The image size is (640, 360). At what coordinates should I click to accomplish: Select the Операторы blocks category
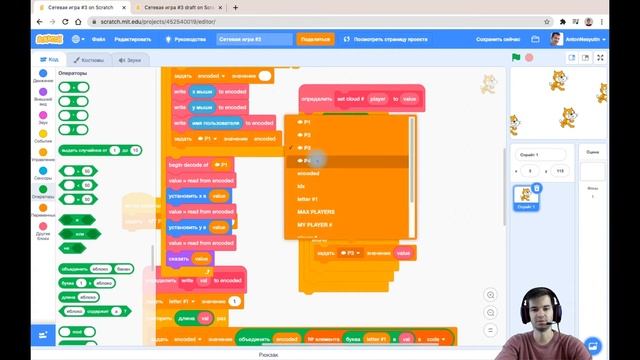(43, 191)
